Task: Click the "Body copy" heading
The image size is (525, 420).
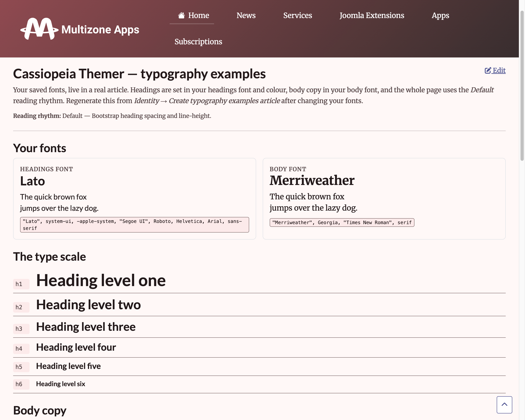Action: point(40,411)
